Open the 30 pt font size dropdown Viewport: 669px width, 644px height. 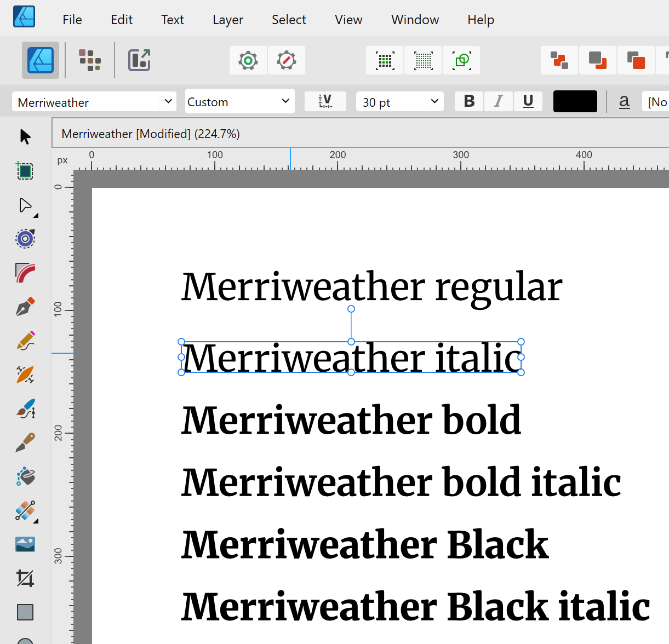[x=434, y=102]
